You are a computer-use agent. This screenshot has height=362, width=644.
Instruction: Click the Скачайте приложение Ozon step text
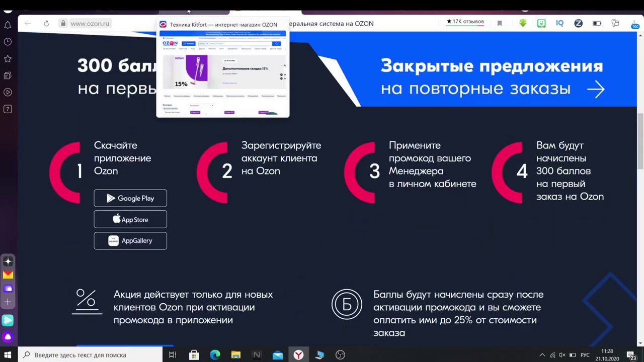(x=122, y=158)
